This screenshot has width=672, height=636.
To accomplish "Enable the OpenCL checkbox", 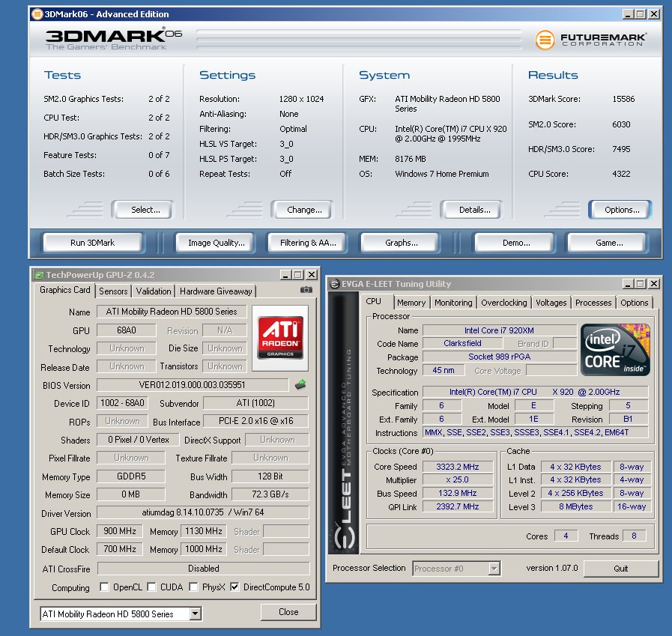I will tap(104, 587).
